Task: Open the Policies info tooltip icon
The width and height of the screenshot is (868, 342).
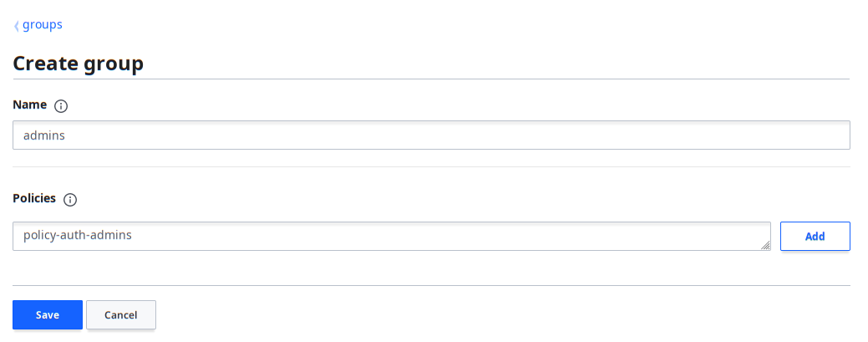Action: (x=70, y=200)
